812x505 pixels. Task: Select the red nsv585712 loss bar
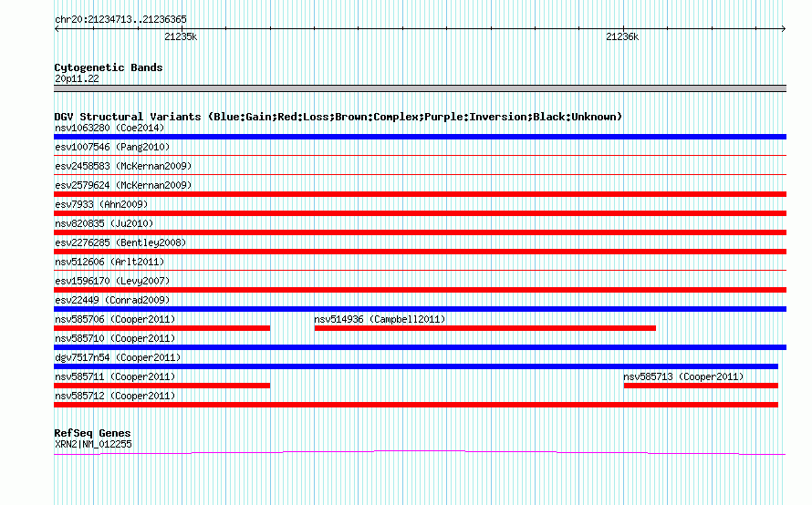(x=416, y=405)
